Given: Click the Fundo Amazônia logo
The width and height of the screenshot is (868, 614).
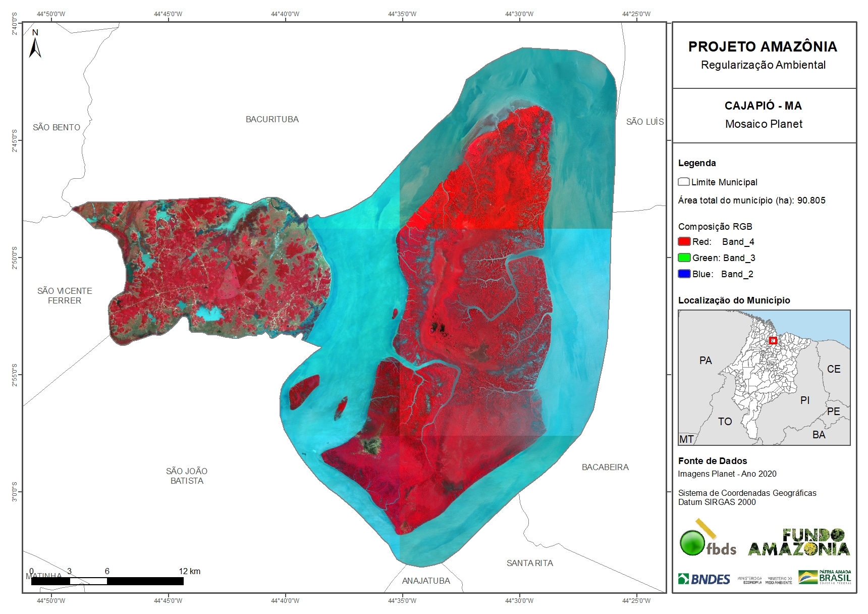Looking at the screenshot, I should [x=799, y=542].
